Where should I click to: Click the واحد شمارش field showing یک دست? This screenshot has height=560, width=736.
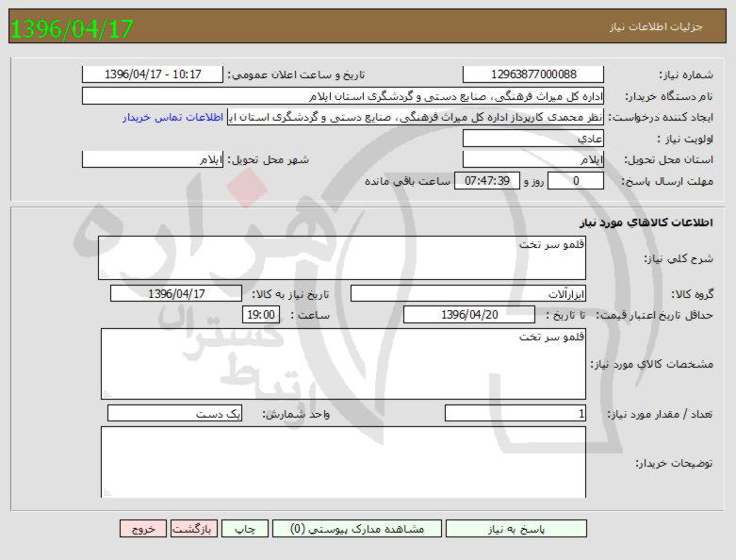pyautogui.click(x=175, y=413)
